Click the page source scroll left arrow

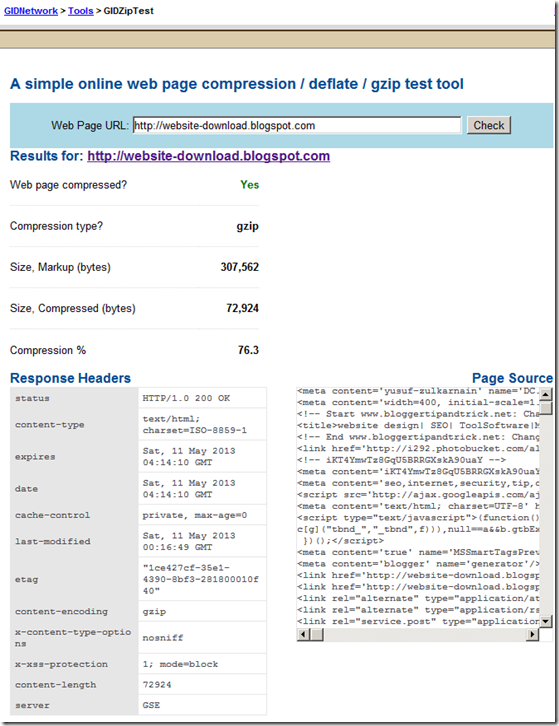pyautogui.click(x=303, y=634)
